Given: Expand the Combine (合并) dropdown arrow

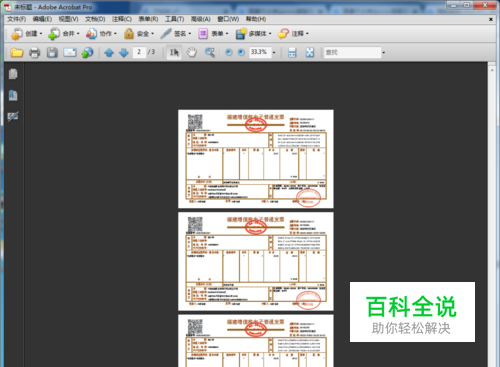Looking at the screenshot, I should pos(78,34).
